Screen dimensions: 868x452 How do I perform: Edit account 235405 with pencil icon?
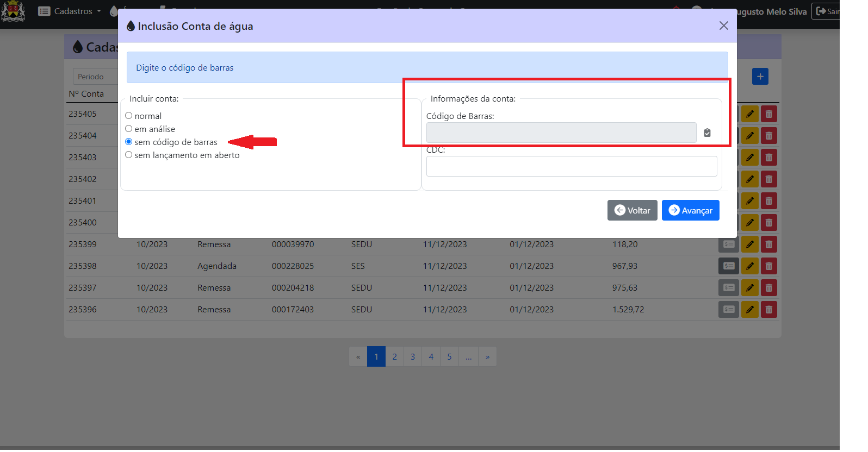coord(750,114)
